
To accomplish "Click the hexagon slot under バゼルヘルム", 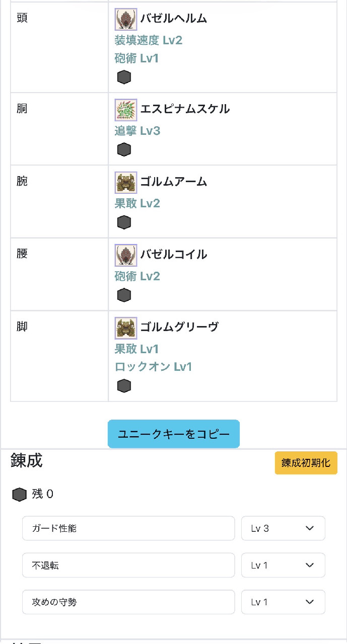I will pyautogui.click(x=124, y=77).
